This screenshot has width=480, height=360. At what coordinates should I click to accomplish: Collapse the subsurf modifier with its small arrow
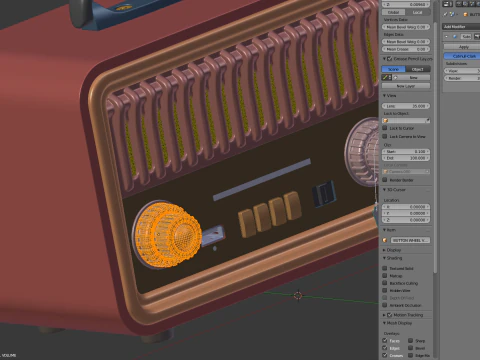[447, 36]
